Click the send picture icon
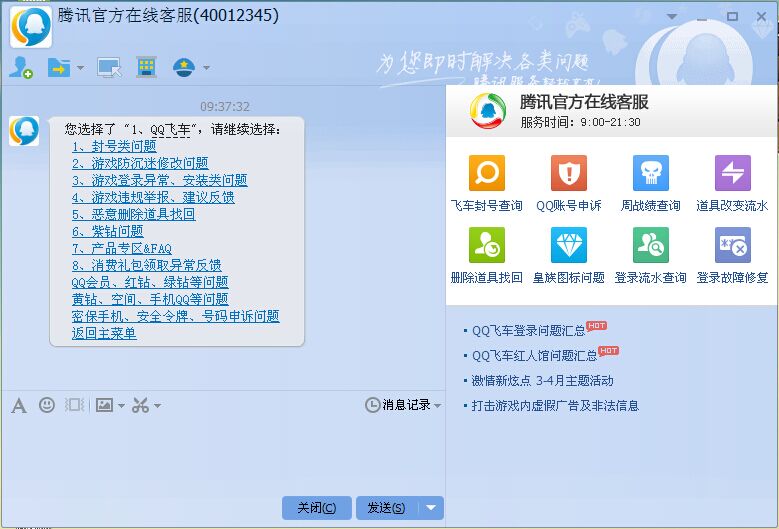 point(104,405)
